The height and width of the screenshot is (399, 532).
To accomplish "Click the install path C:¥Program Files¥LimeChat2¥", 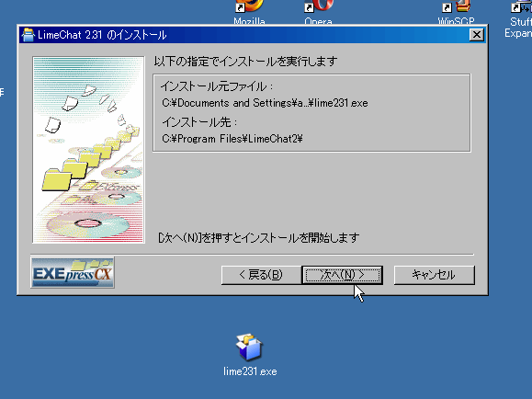I will (x=232, y=139).
